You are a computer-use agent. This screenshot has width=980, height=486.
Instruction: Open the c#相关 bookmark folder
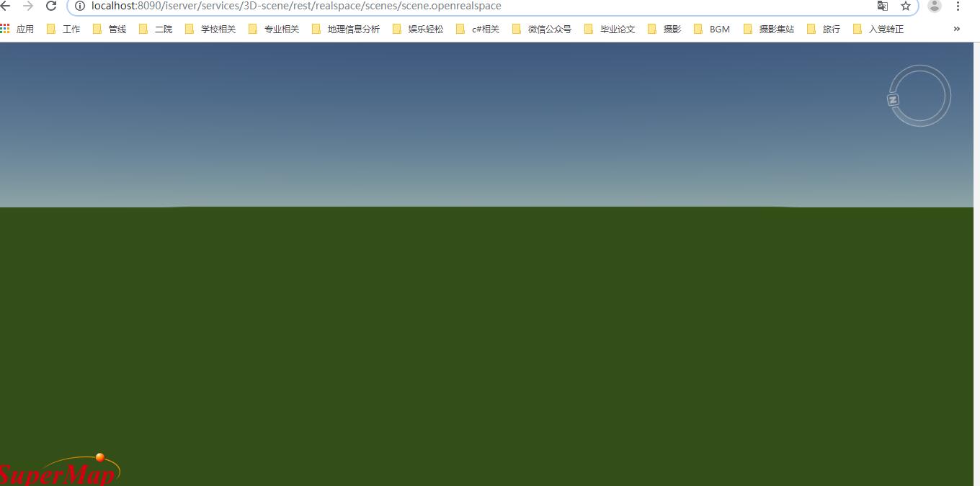click(478, 29)
